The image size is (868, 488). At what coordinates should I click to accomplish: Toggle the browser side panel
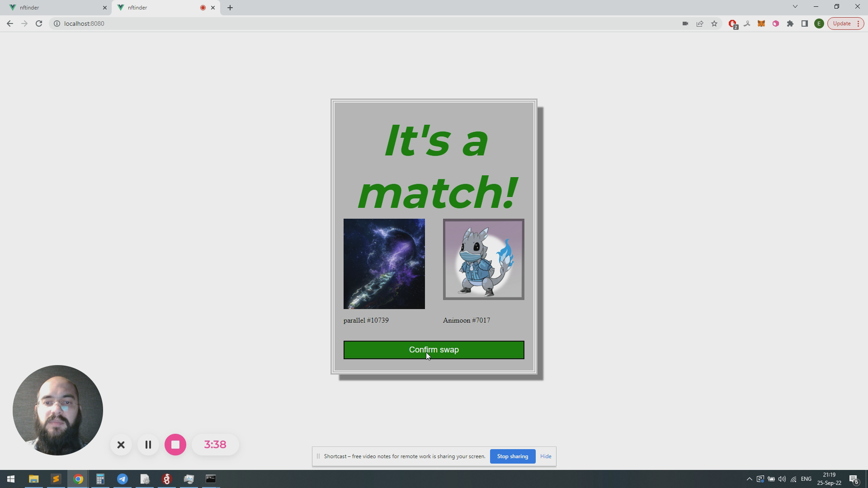[805, 23]
